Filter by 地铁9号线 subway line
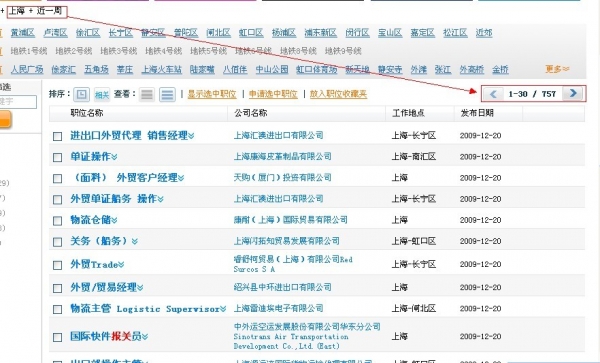The height and width of the screenshot is (363, 600). click(343, 51)
